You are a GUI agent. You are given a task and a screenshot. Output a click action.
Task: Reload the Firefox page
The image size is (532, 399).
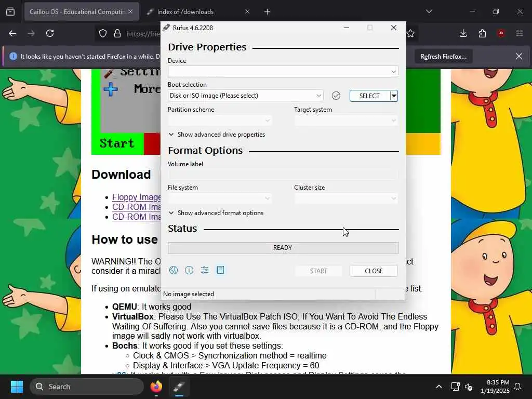coord(50,33)
